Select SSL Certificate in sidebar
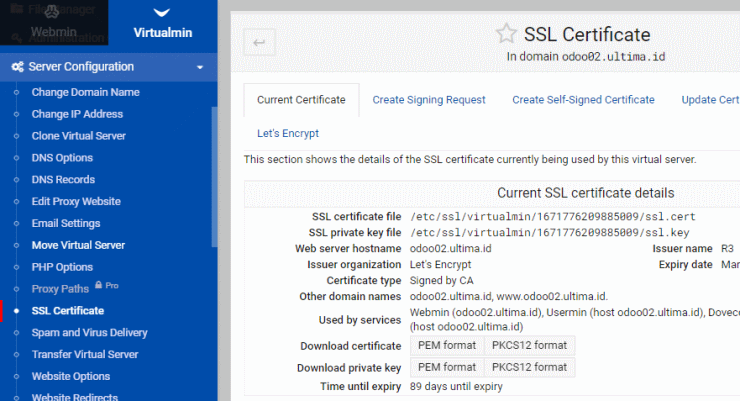740x401 pixels. pyautogui.click(x=68, y=311)
